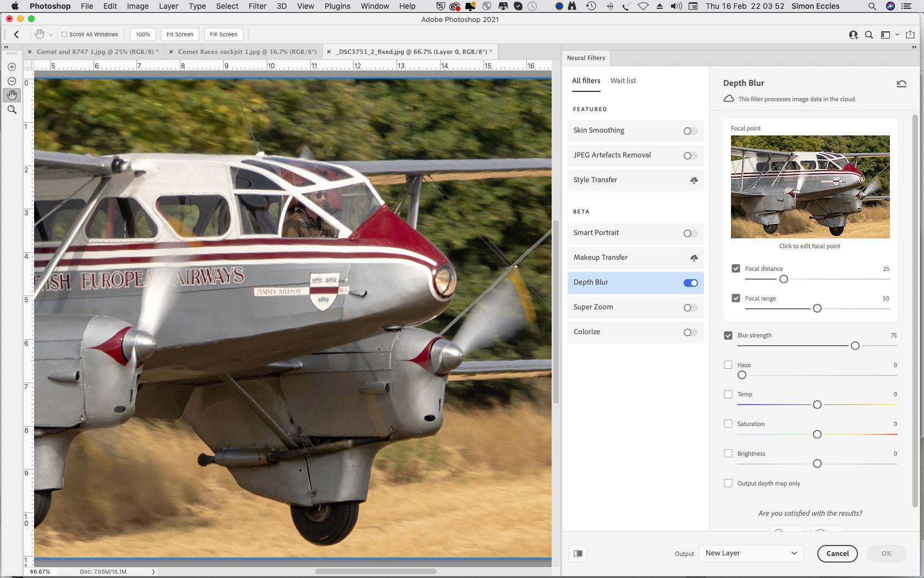Image resolution: width=924 pixels, height=578 pixels.
Task: Click the back arrow in options bar
Action: pos(16,34)
